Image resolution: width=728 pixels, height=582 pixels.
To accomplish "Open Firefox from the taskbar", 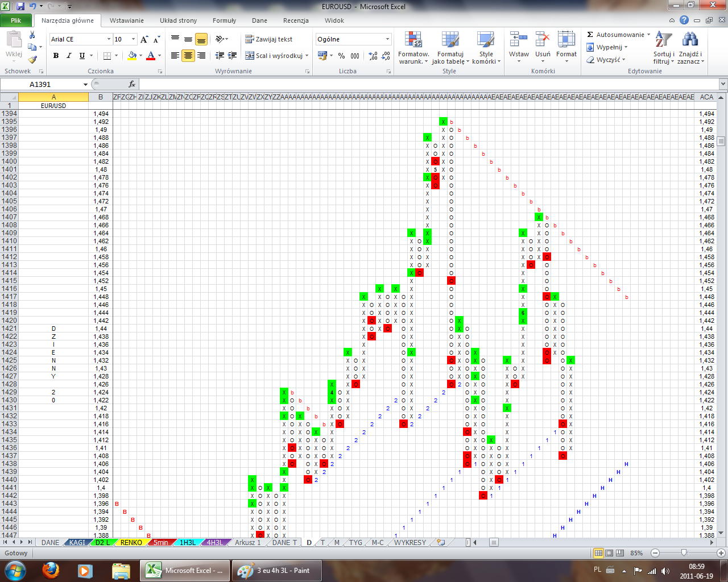I will 51,570.
